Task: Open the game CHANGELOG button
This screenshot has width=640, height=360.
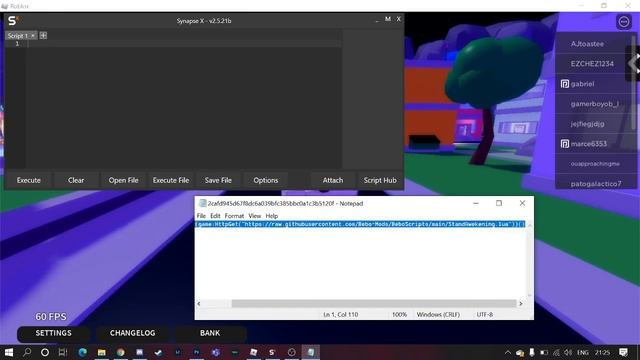Action: [x=132, y=333]
